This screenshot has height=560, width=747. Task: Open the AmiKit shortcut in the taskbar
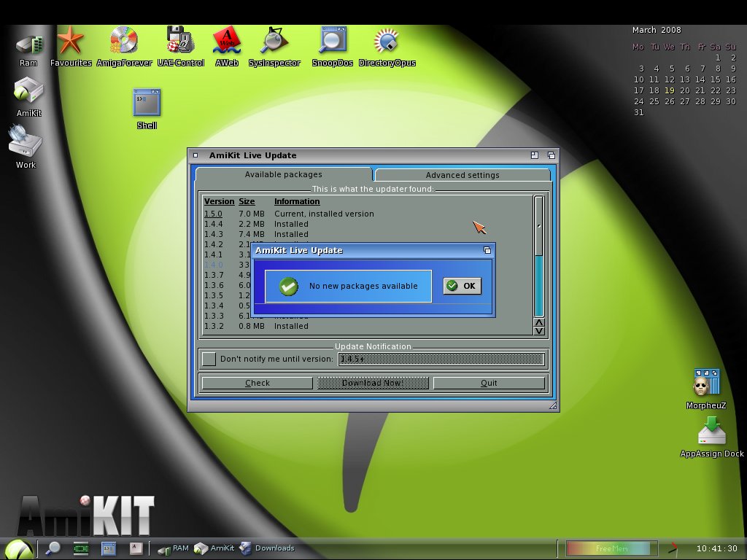[x=214, y=548]
